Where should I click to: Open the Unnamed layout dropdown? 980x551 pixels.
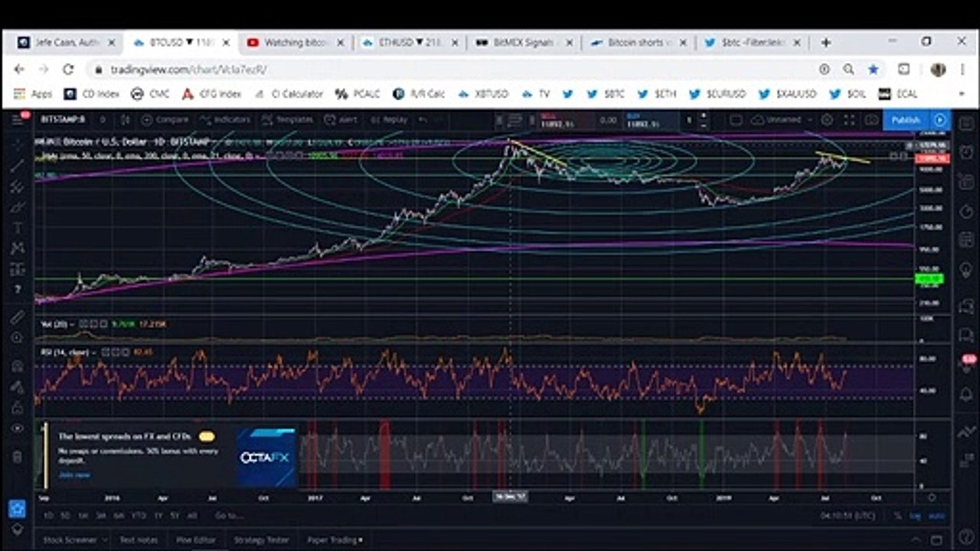(782, 120)
